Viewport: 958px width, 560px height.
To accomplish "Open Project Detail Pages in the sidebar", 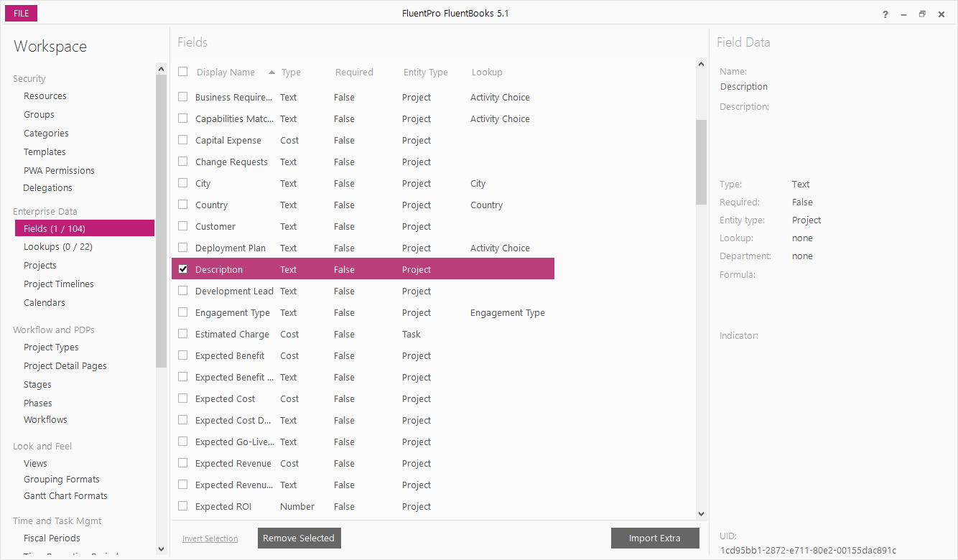I will pyautogui.click(x=65, y=366).
